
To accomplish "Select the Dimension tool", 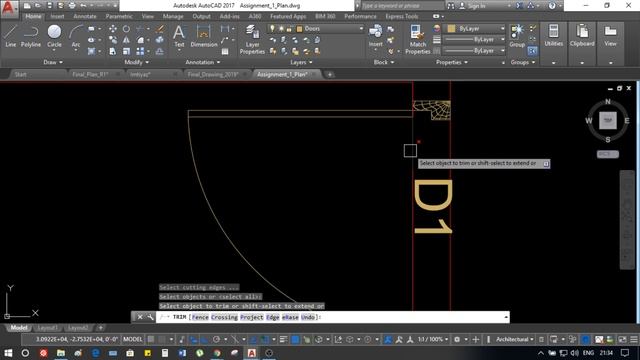I will tap(204, 36).
